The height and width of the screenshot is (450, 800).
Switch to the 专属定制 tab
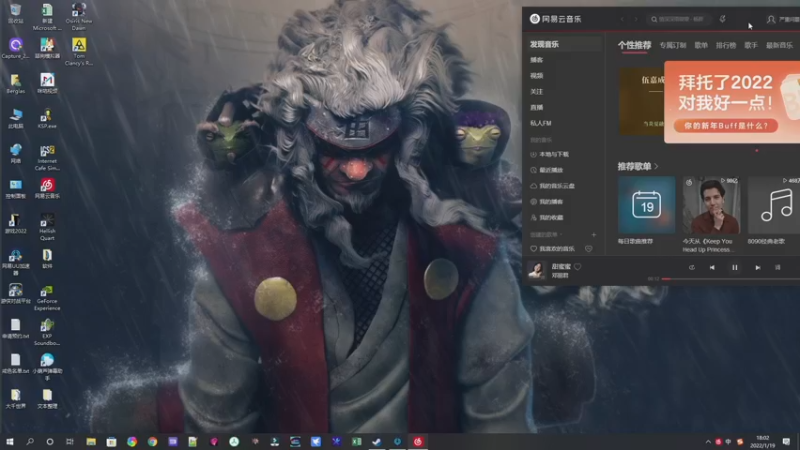pyautogui.click(x=672, y=45)
